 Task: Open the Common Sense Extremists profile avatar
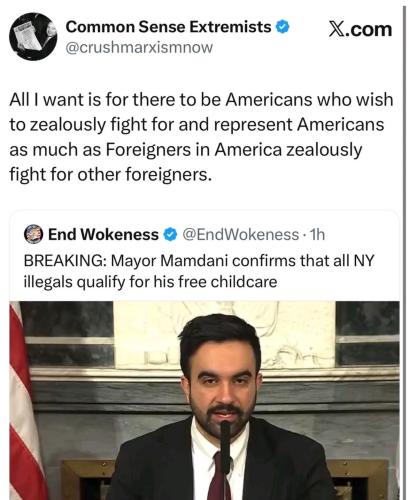point(33,36)
